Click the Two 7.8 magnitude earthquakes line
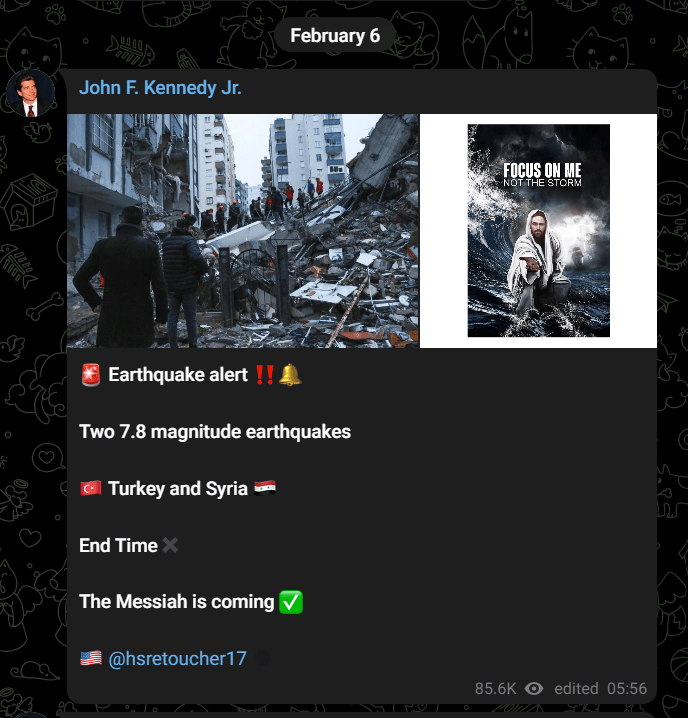Image resolution: width=688 pixels, height=718 pixels. (x=215, y=431)
